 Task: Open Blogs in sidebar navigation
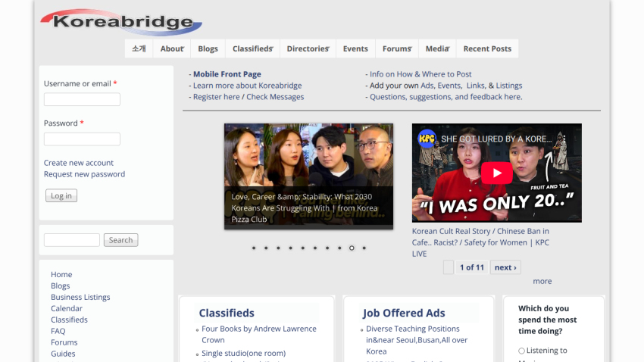pyautogui.click(x=61, y=286)
